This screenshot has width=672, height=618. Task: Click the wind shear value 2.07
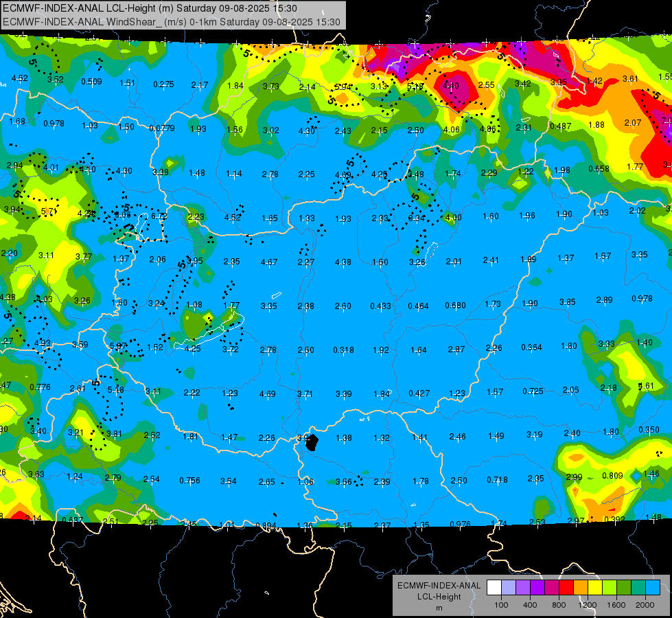click(633, 123)
